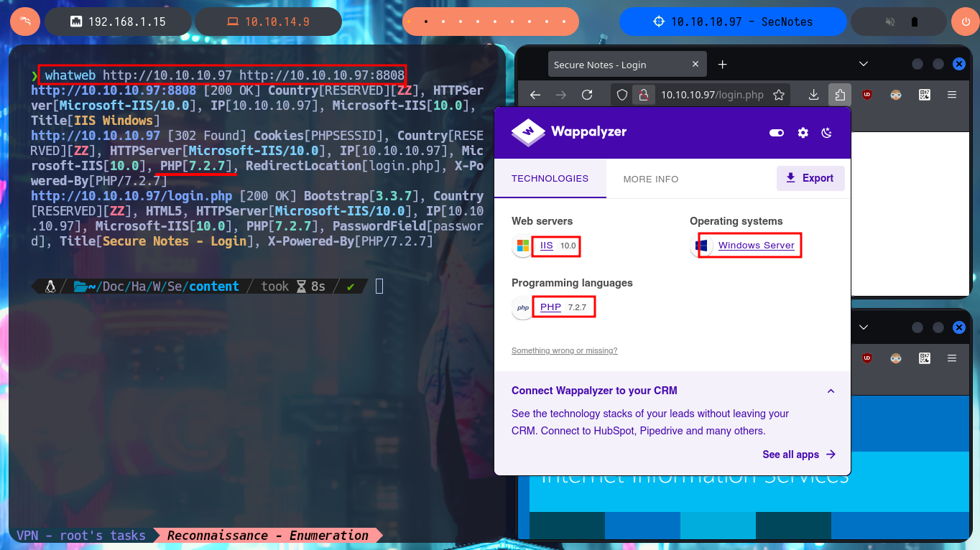Click the Export button
Viewport: 980px width, 550px height.
[x=810, y=178]
